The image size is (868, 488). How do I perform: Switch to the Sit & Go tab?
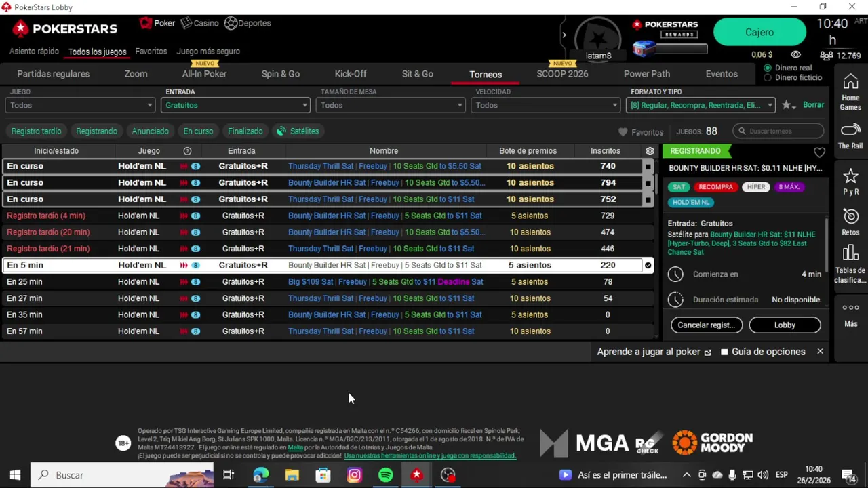418,74
